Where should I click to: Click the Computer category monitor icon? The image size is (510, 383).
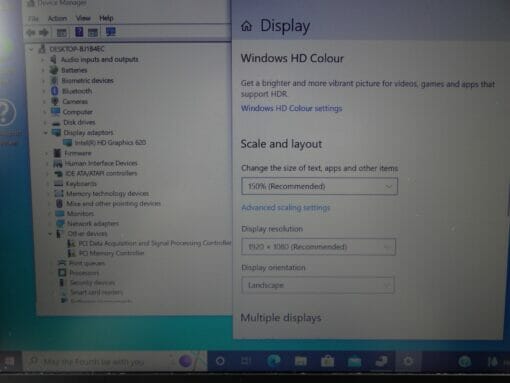[x=55, y=112]
